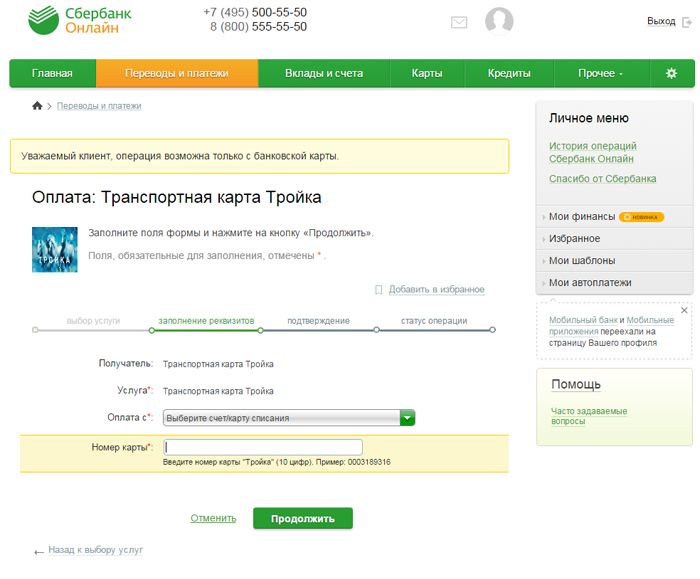Open the messages envelope icon

459,22
